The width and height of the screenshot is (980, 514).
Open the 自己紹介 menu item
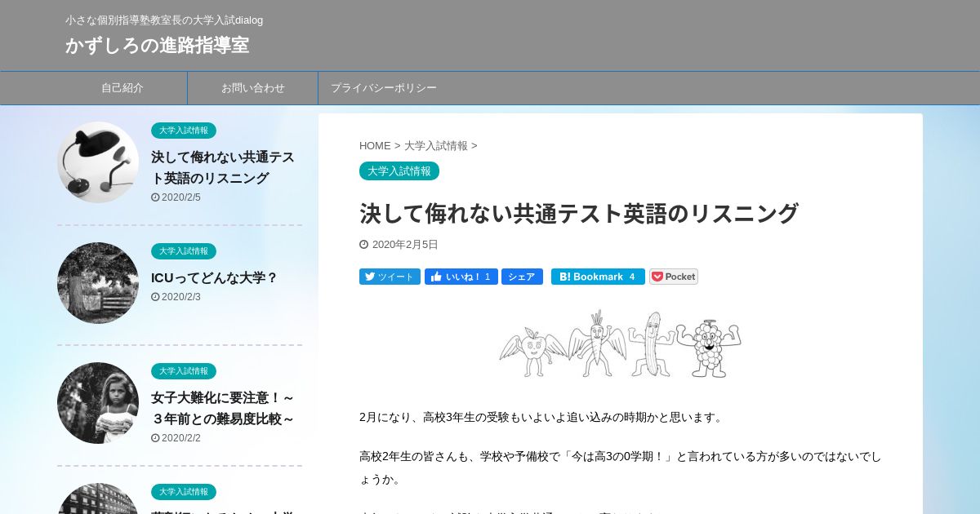coord(122,88)
